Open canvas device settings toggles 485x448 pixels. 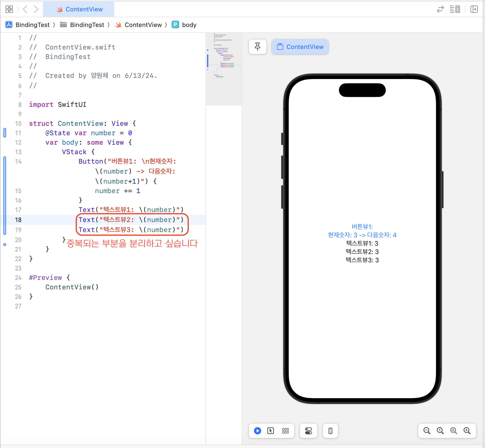308,431
